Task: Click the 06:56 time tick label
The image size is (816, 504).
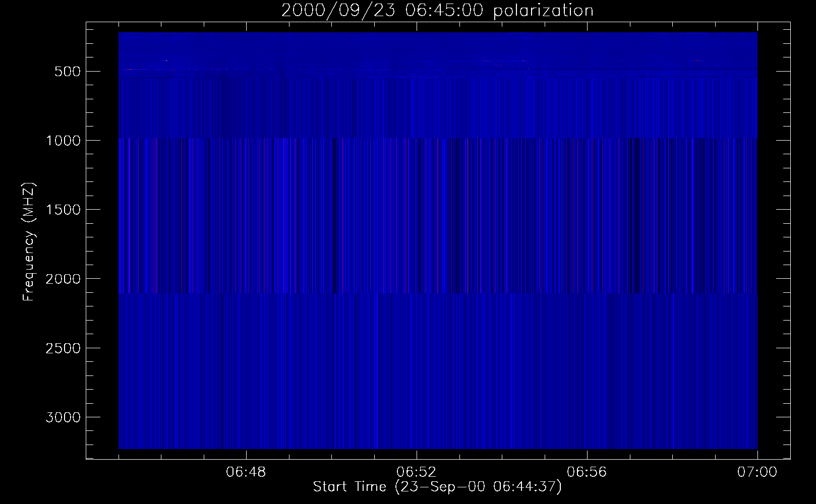Action: coord(587,472)
